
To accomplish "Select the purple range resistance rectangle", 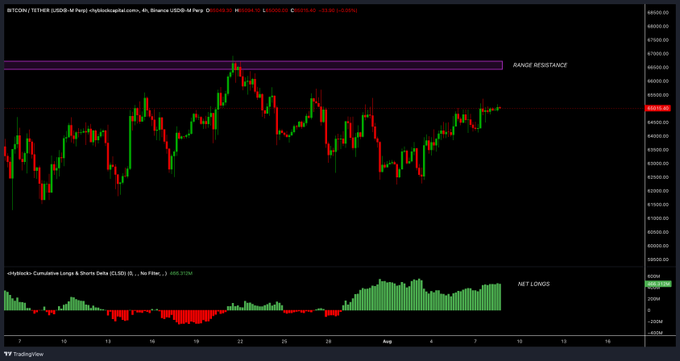I will tap(253, 66).
